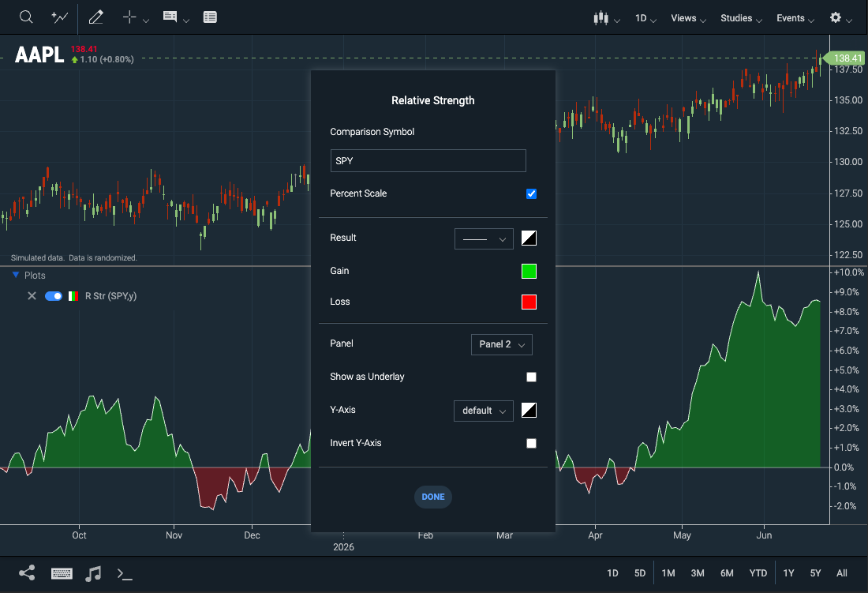The height and width of the screenshot is (593, 868).
Task: Click the add comparison series icon
Action: (x=59, y=17)
